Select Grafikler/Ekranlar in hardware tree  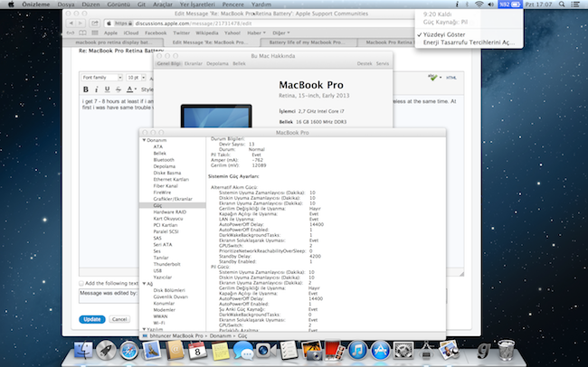point(173,199)
